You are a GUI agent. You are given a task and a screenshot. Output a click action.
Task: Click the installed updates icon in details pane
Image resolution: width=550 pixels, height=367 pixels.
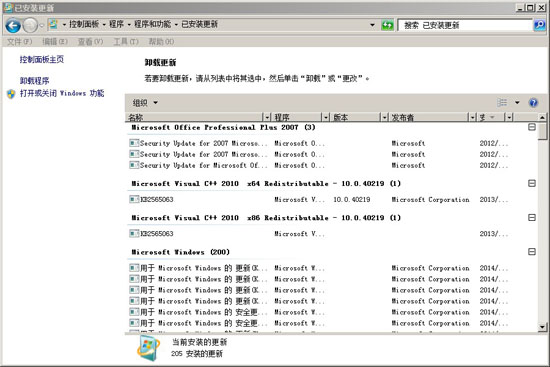[x=149, y=348]
